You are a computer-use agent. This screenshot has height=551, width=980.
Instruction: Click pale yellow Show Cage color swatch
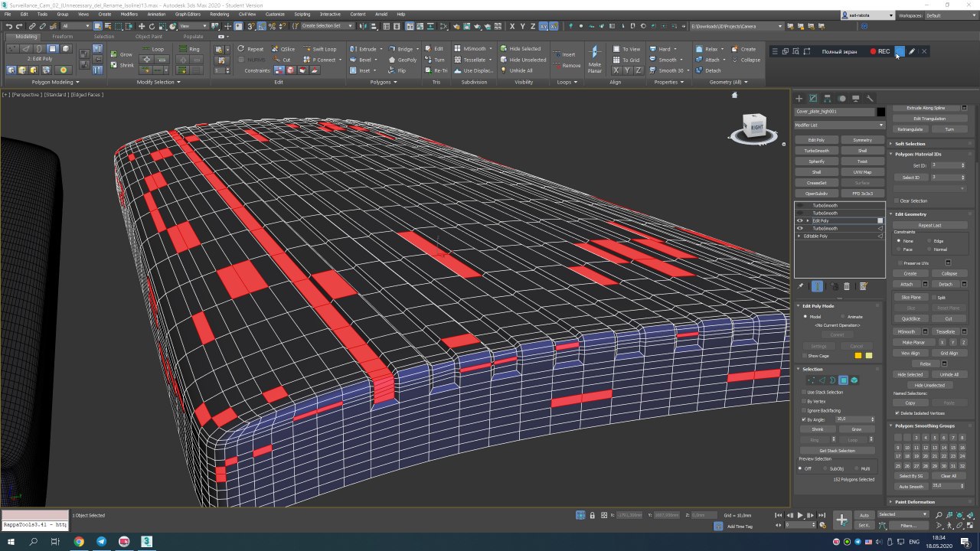pyautogui.click(x=869, y=356)
